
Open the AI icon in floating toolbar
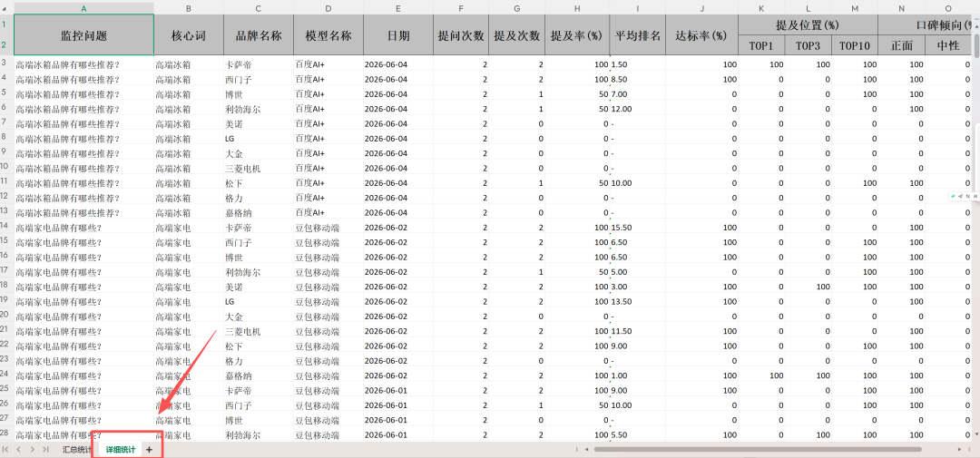click(975, 196)
